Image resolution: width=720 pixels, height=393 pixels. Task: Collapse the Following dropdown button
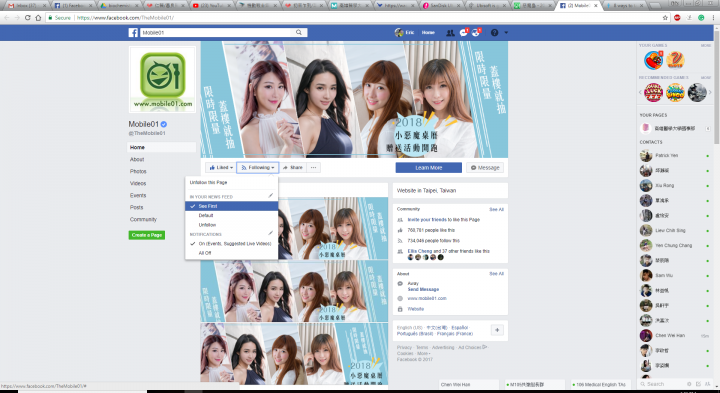point(257,168)
